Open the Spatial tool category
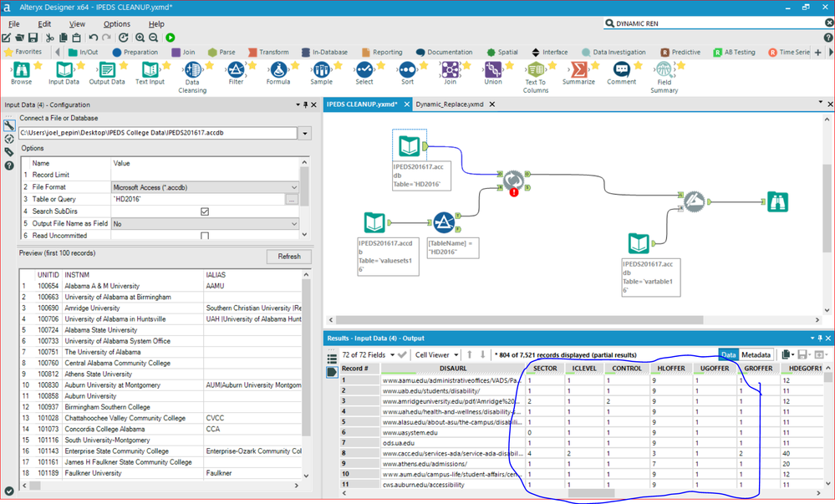This screenshot has height=504, width=835. click(502, 52)
